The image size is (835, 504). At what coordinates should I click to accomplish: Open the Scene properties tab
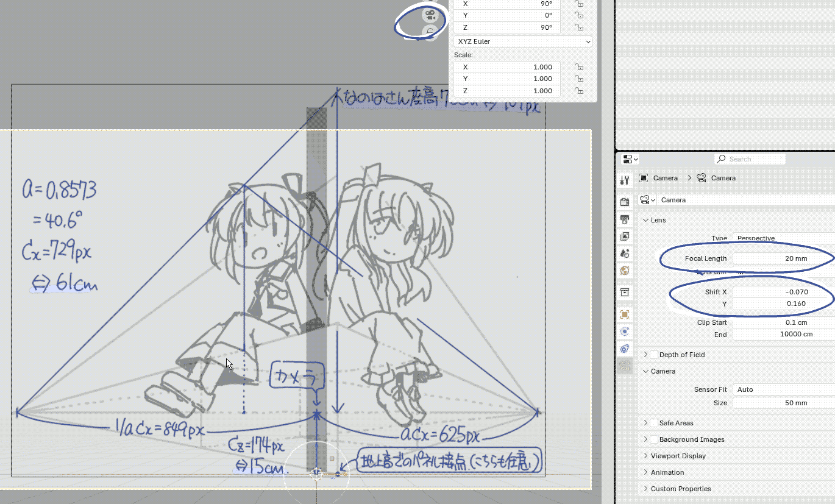click(624, 253)
